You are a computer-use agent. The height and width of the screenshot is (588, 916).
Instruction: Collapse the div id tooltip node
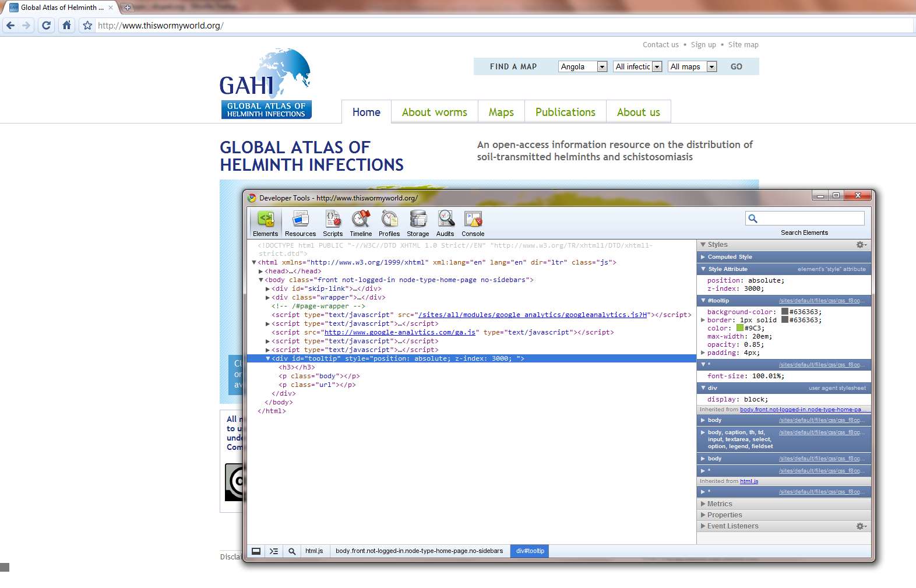coord(268,359)
